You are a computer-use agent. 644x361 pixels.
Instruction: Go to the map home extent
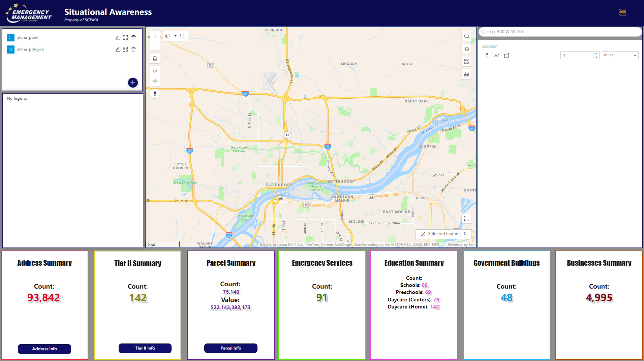point(155,59)
